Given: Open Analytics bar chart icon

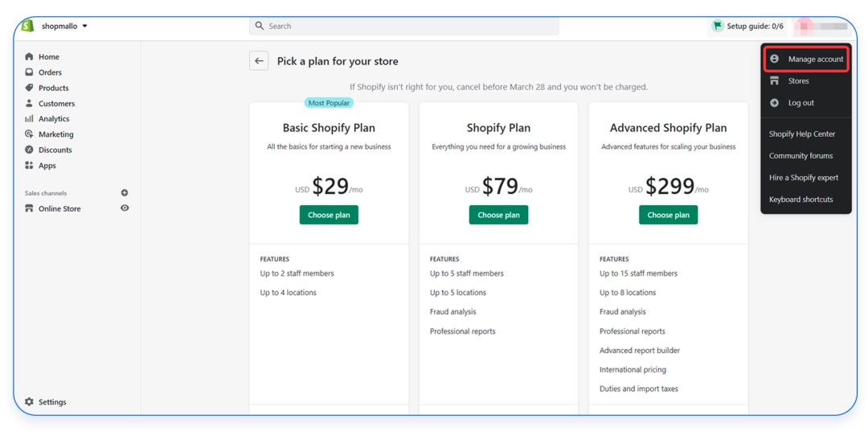Looking at the screenshot, I should (30, 119).
